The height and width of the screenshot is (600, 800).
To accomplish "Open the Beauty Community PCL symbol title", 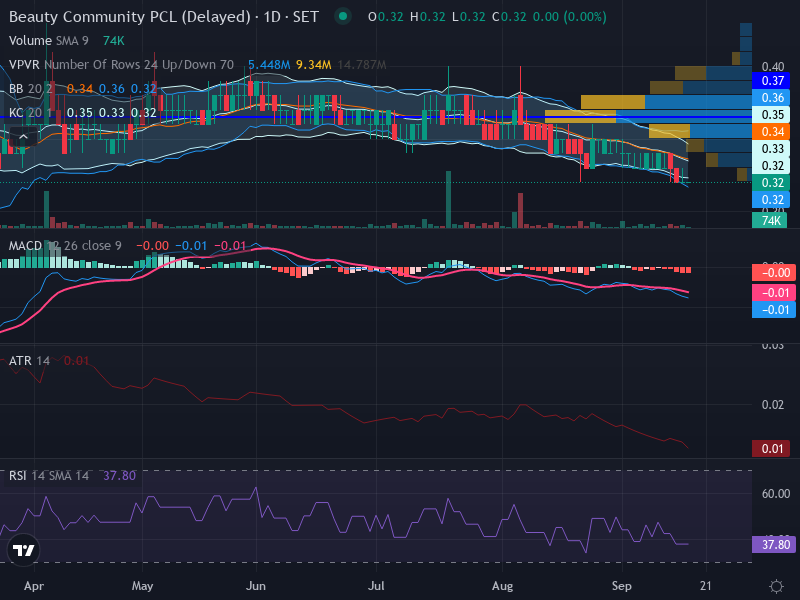I will click(130, 17).
